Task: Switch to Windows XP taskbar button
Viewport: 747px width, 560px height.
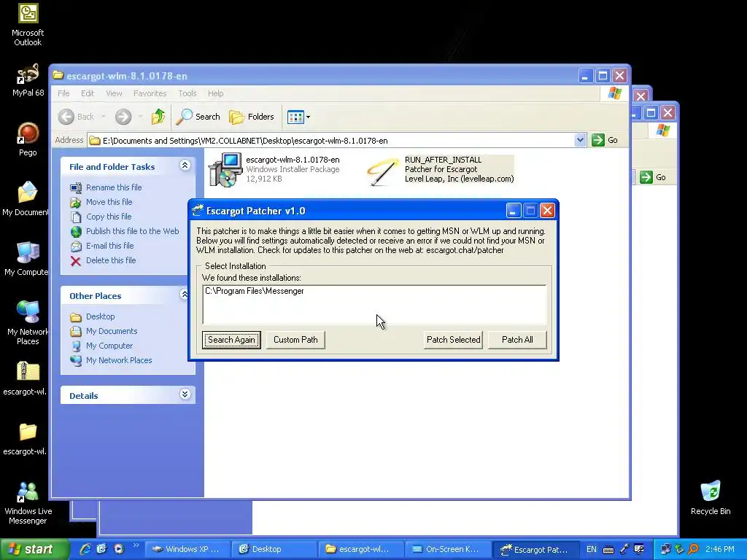Action: pyautogui.click(x=187, y=549)
